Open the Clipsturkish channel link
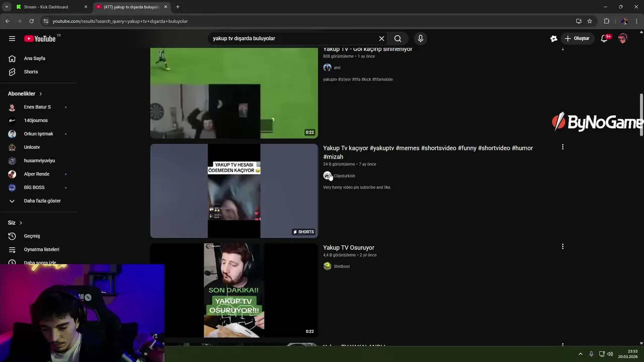 [x=344, y=176]
